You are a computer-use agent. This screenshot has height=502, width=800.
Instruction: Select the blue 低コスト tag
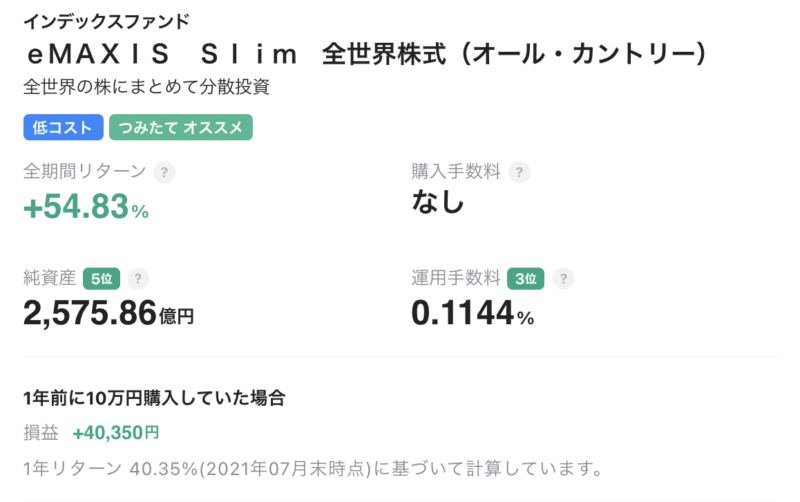pyautogui.click(x=63, y=127)
